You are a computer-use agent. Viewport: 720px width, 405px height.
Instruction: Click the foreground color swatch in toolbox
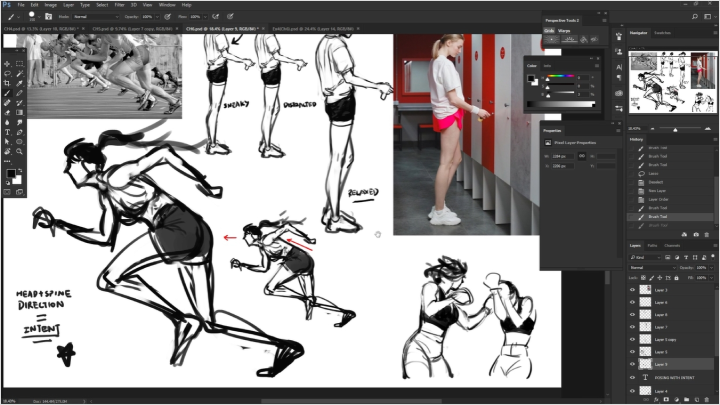(10, 174)
